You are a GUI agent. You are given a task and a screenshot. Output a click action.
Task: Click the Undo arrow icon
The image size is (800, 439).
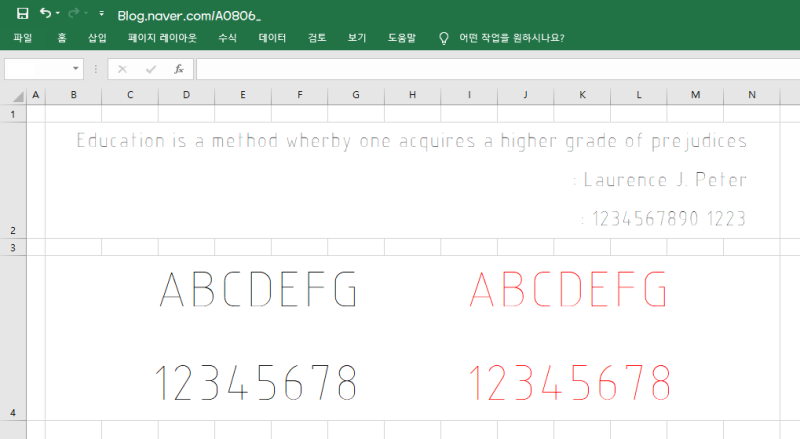coord(45,13)
